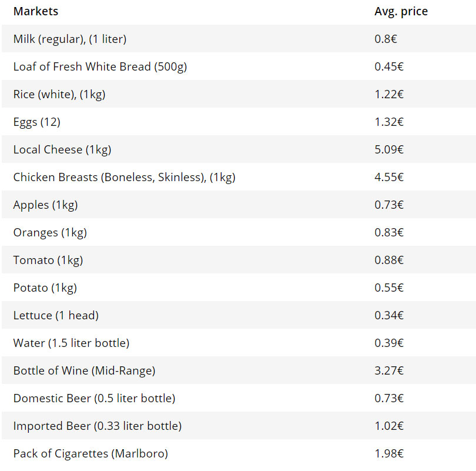The height and width of the screenshot is (471, 476).
Task: Click Water (1.5 liter bottle) row
Action: (239, 343)
